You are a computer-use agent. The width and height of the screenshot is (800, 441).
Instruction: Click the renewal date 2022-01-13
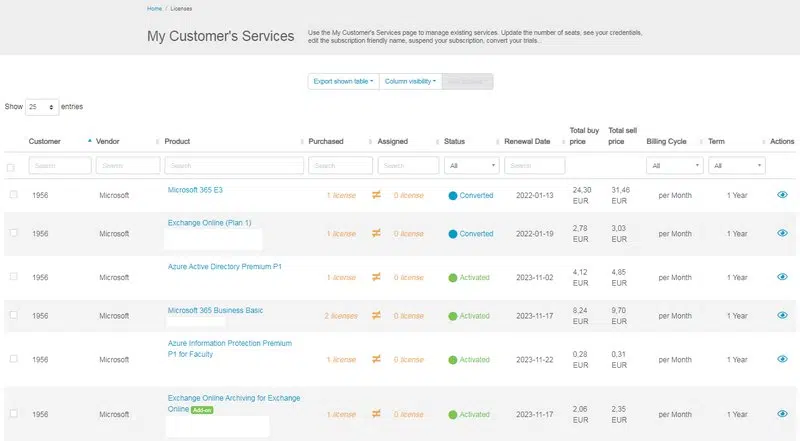[535, 195]
